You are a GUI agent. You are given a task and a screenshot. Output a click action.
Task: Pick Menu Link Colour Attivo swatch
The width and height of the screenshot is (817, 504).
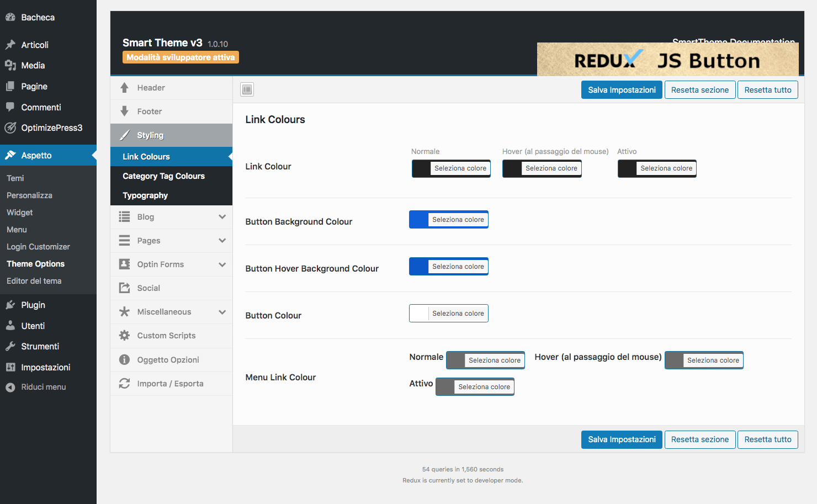[475, 387]
